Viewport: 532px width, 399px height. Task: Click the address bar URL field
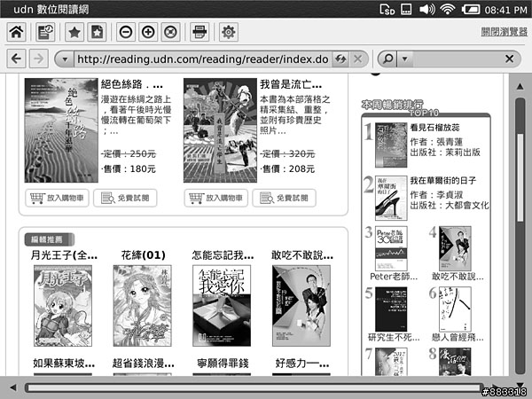click(203, 59)
